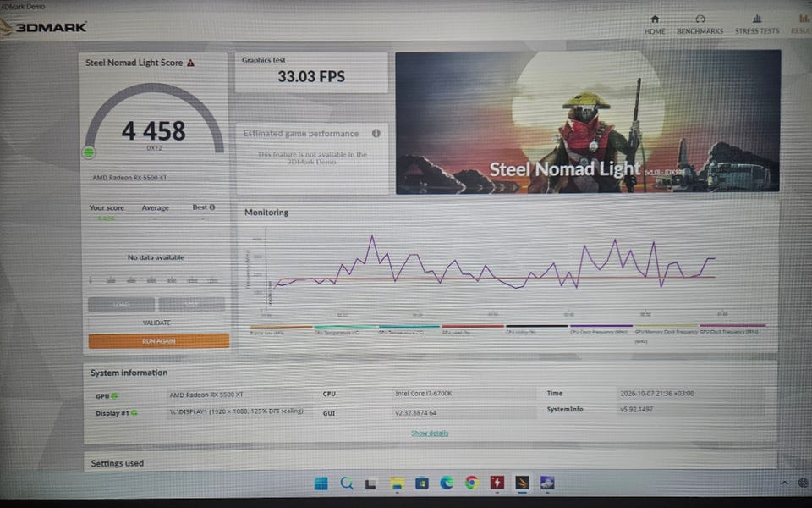Click the GUI version v2.32.8874 64

pyautogui.click(x=416, y=413)
